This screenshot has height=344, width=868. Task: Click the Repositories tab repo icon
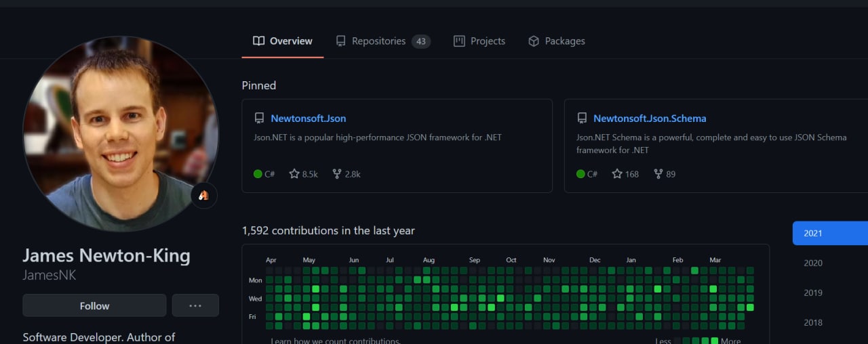tap(341, 41)
